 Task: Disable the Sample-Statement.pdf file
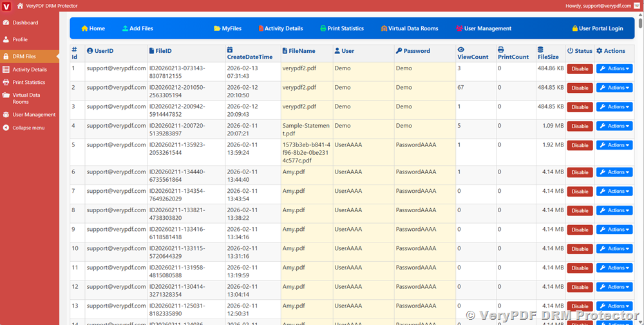[580, 126]
